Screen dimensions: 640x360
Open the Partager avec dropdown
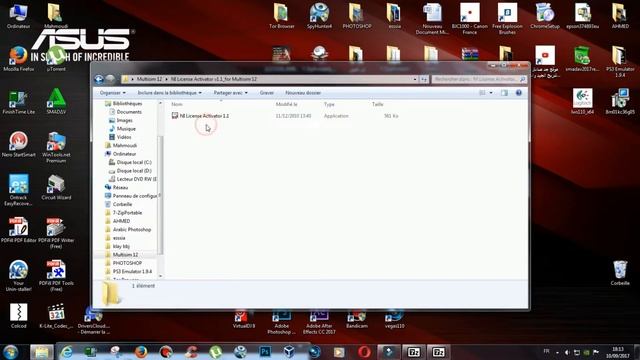[230, 93]
